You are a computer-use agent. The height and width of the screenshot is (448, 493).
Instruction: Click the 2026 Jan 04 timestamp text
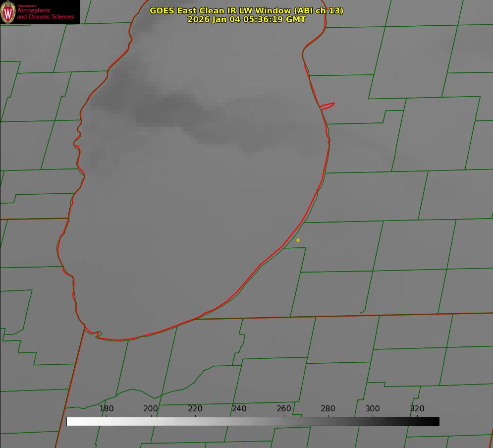pos(247,19)
